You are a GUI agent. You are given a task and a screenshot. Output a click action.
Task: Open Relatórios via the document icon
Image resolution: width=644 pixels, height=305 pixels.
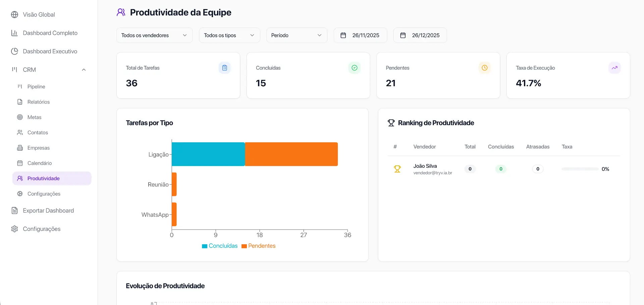tap(20, 102)
